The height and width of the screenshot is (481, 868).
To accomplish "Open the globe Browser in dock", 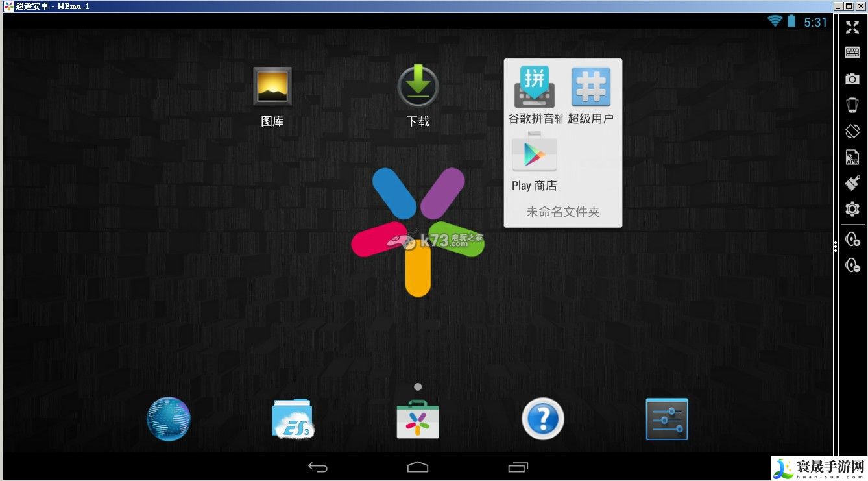I will (x=169, y=419).
